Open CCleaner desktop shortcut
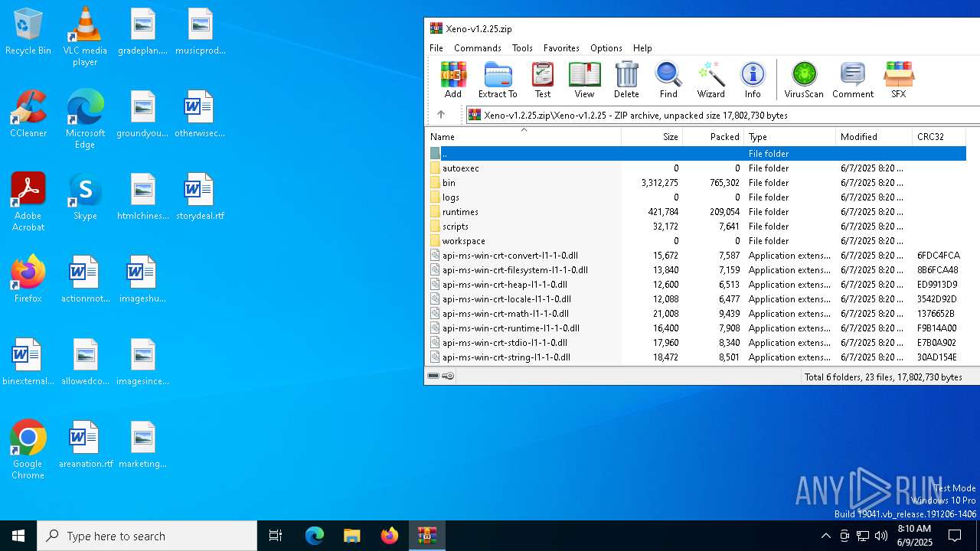The height and width of the screenshot is (551, 980). click(28, 114)
